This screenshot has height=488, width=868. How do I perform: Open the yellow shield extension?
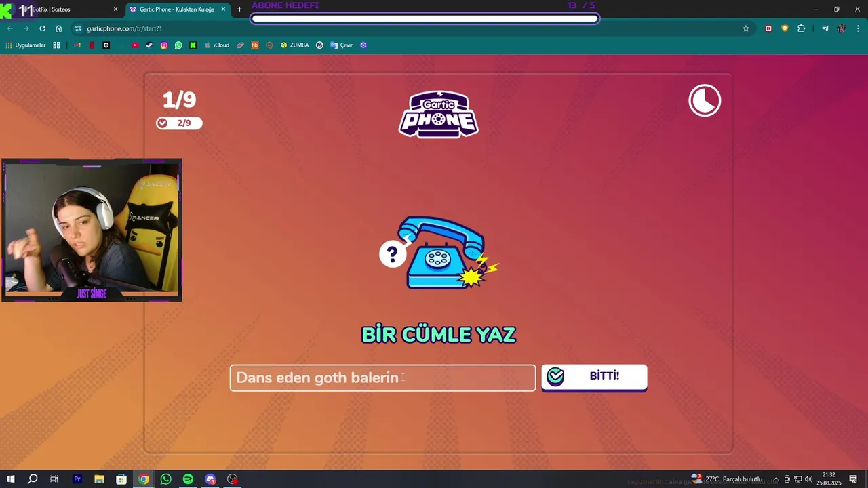(785, 28)
